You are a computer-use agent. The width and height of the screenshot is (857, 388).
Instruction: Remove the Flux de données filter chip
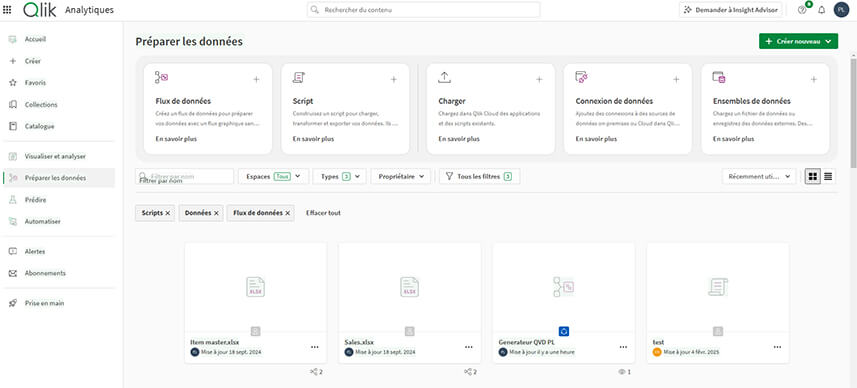pyautogui.click(x=287, y=213)
